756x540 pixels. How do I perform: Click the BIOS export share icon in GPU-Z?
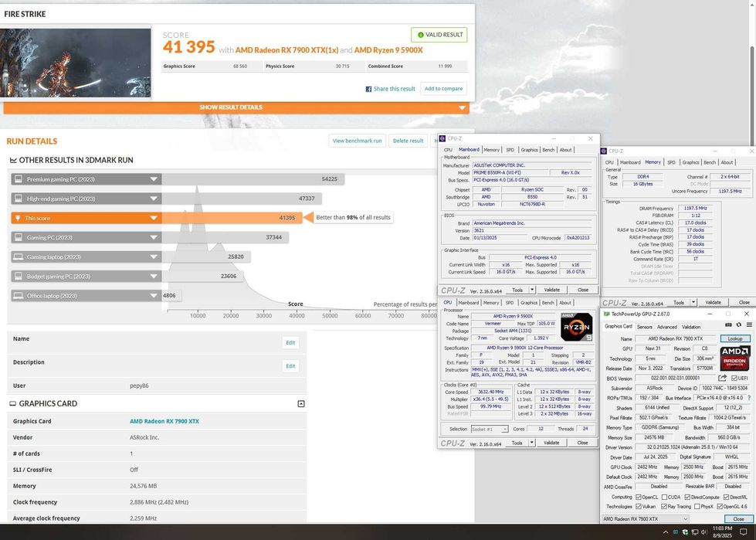[x=722, y=378]
